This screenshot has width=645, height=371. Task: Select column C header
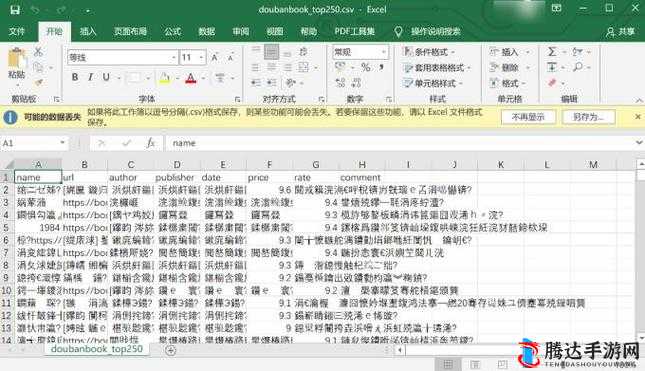click(x=131, y=165)
